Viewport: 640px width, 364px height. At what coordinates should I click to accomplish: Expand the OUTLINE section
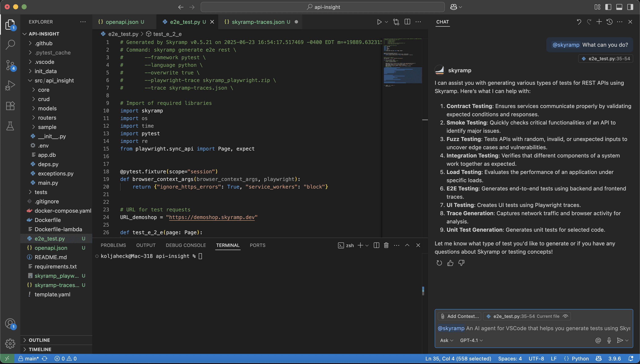click(x=39, y=340)
